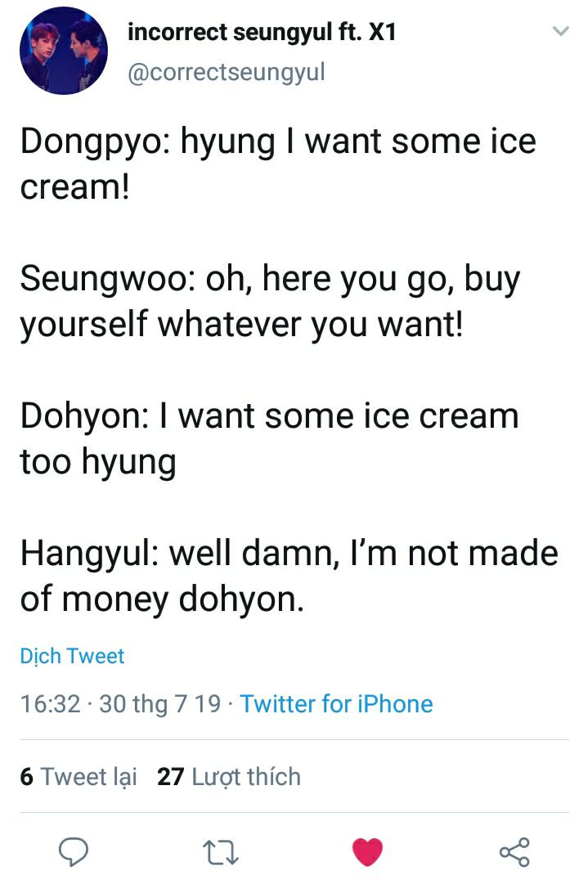Click the 30 thg 7 19 date

pyautogui.click(x=160, y=703)
